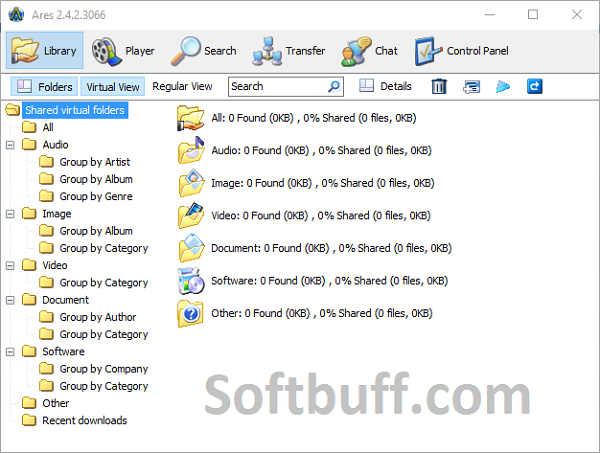Click the Other question mark folder icon

190,314
